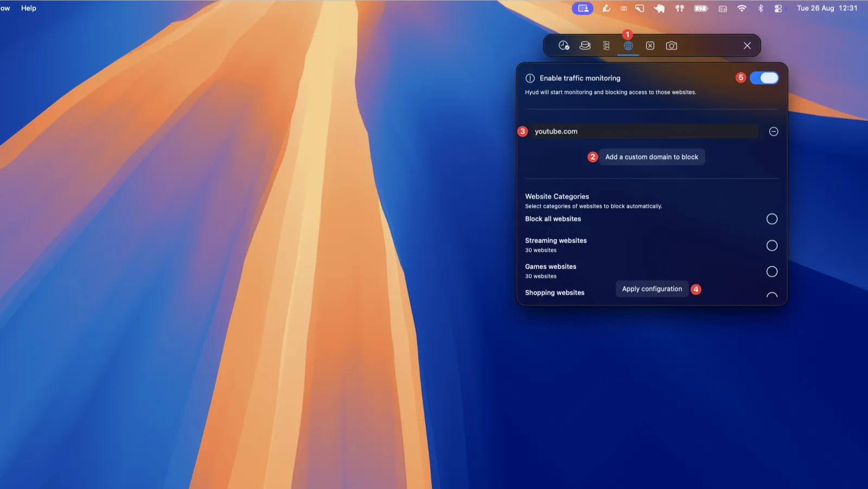Image resolution: width=868 pixels, height=489 pixels.
Task: Disable the traffic monitoring switch
Action: [764, 78]
